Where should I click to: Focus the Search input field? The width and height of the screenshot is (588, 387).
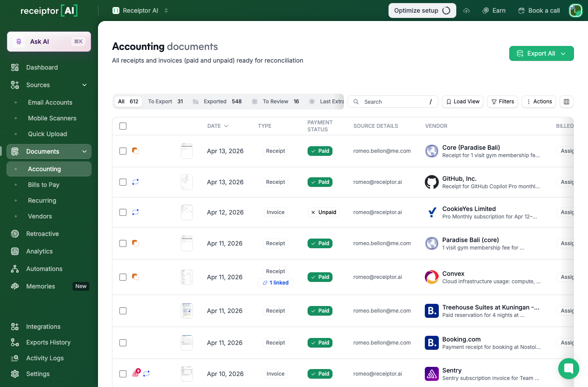393,102
